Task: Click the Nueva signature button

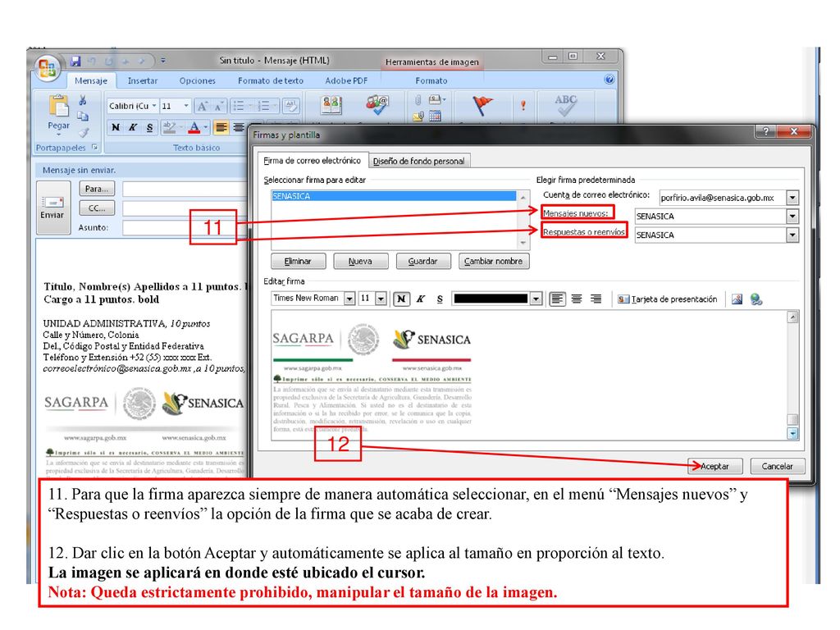Action: [x=360, y=262]
